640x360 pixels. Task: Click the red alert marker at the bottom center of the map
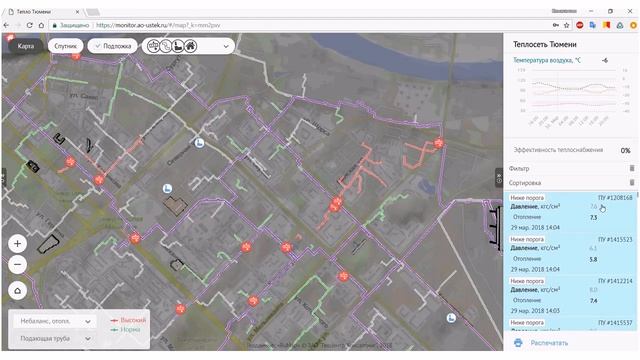[x=253, y=301]
